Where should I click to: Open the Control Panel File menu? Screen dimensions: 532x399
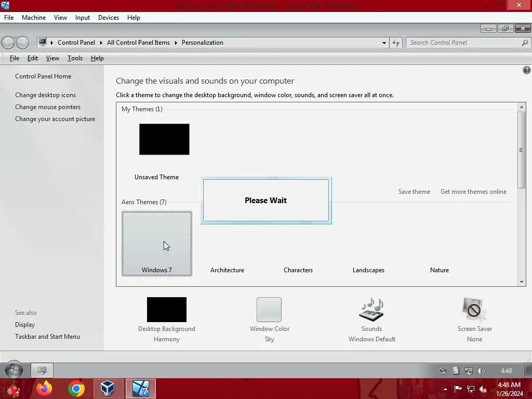(x=14, y=58)
